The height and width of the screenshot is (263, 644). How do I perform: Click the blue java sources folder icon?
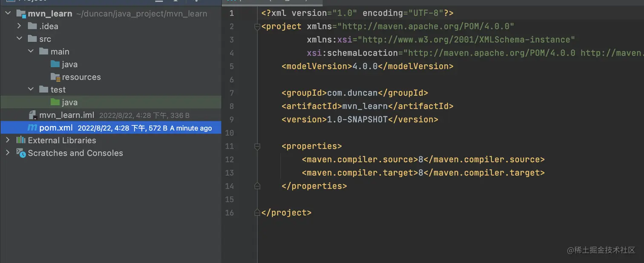(55, 64)
